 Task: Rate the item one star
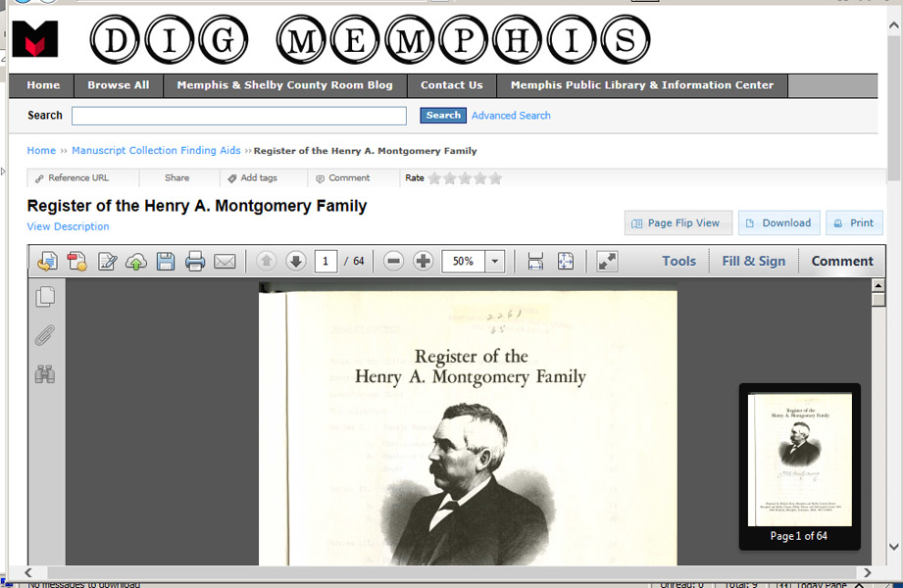(434, 178)
